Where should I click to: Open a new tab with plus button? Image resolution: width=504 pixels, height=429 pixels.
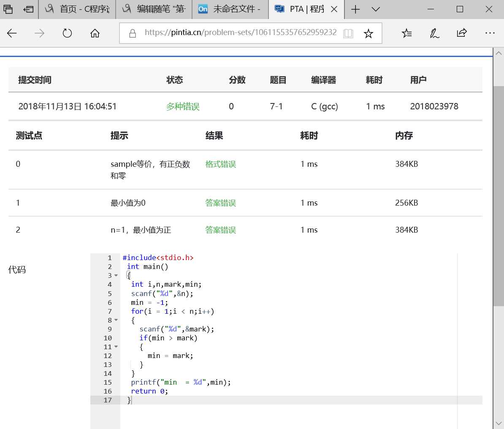point(355,9)
